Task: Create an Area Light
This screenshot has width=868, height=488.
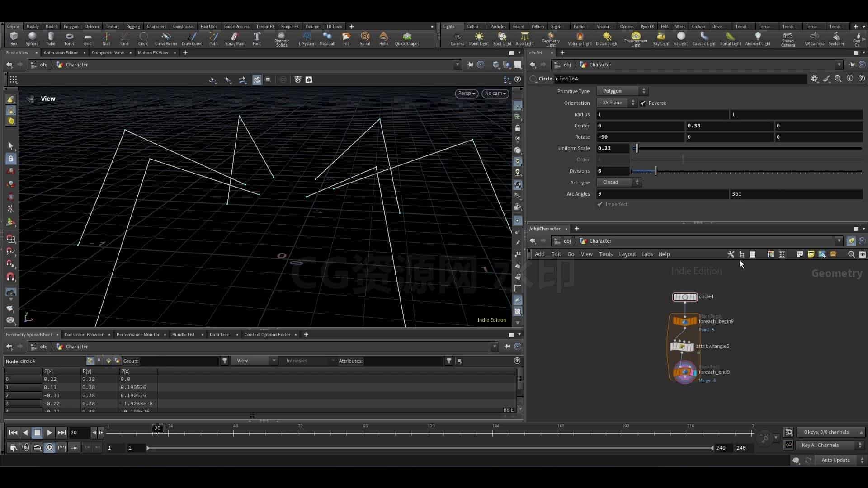Action: point(525,39)
